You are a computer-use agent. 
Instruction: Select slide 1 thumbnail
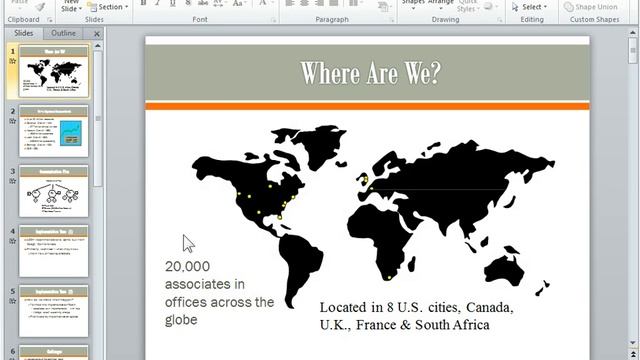point(53,72)
